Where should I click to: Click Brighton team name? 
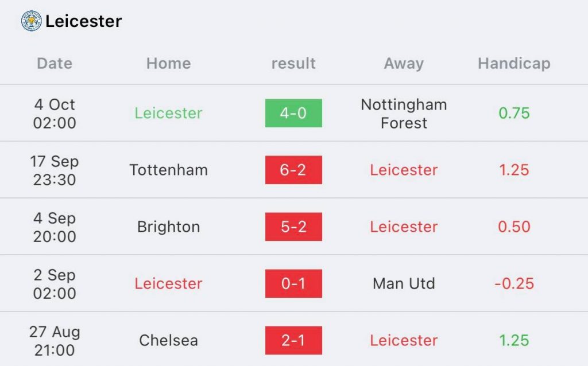(168, 227)
